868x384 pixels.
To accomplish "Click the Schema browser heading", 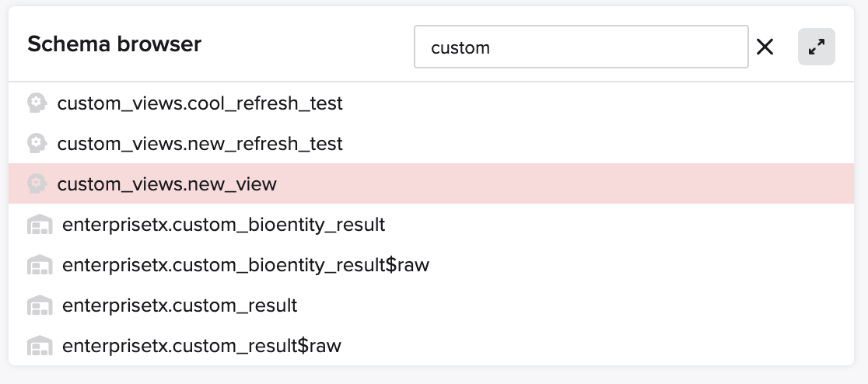I will pyautogui.click(x=114, y=44).
